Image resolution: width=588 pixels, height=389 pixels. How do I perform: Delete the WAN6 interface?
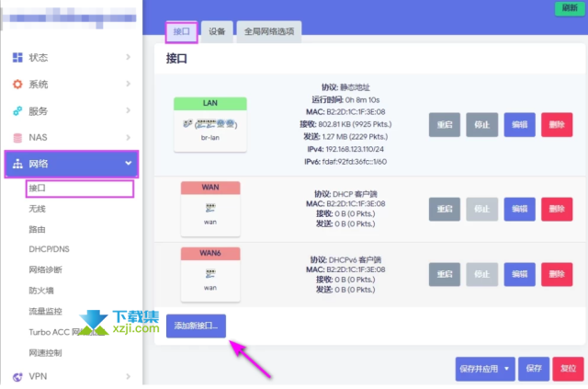click(x=557, y=274)
